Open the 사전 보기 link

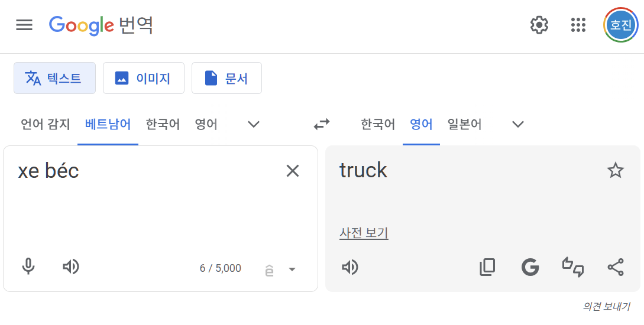coord(364,233)
